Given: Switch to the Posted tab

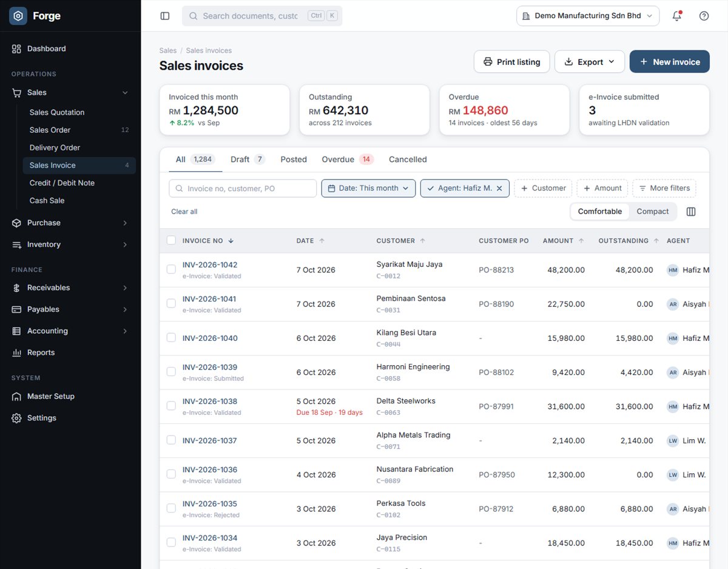Looking at the screenshot, I should (x=294, y=160).
